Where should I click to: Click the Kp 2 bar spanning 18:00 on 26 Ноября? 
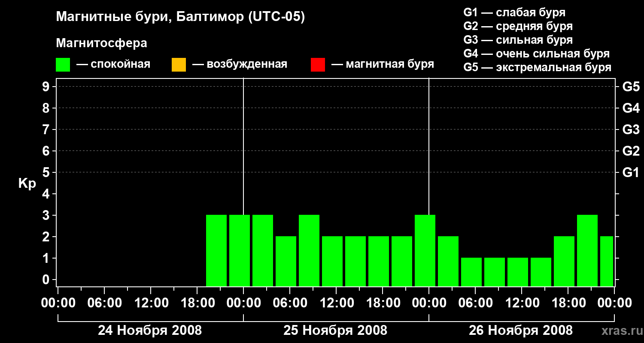point(564,261)
